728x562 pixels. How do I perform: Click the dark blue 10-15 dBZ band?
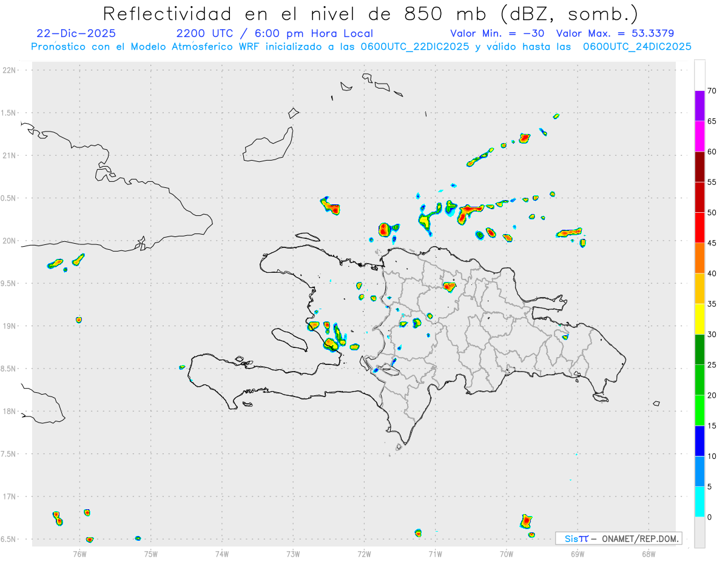pyautogui.click(x=699, y=441)
